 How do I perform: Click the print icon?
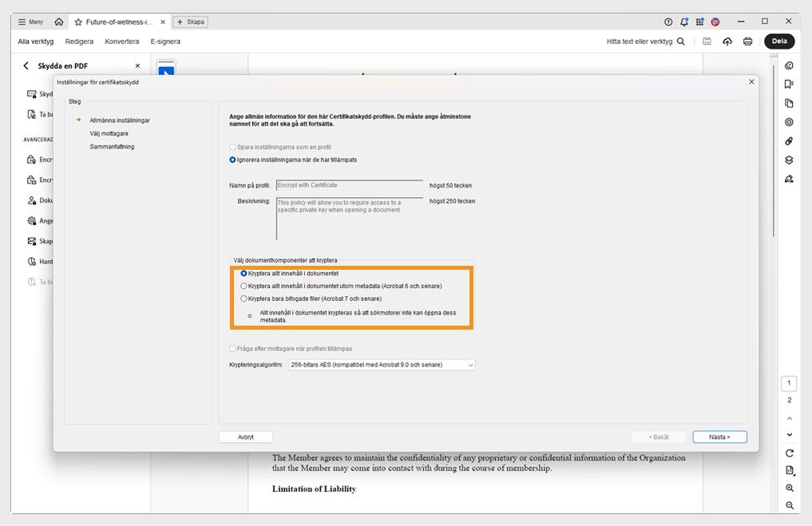(747, 42)
